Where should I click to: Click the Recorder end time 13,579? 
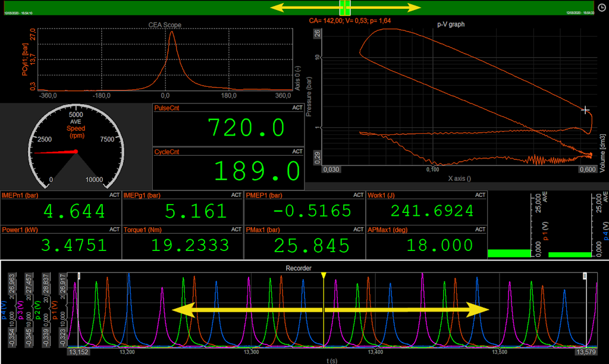click(586, 352)
